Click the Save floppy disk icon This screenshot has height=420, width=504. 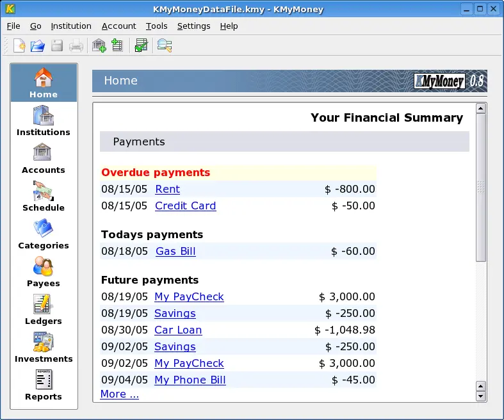[57, 45]
